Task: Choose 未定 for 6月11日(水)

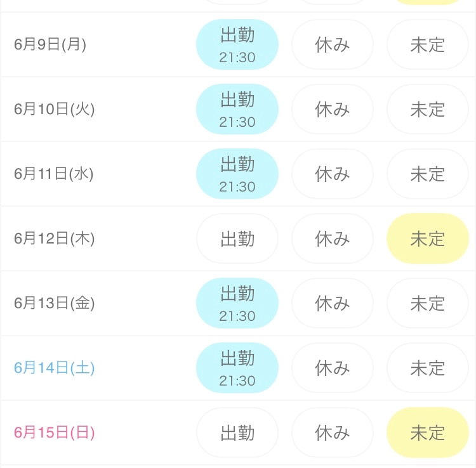Action: (428, 174)
